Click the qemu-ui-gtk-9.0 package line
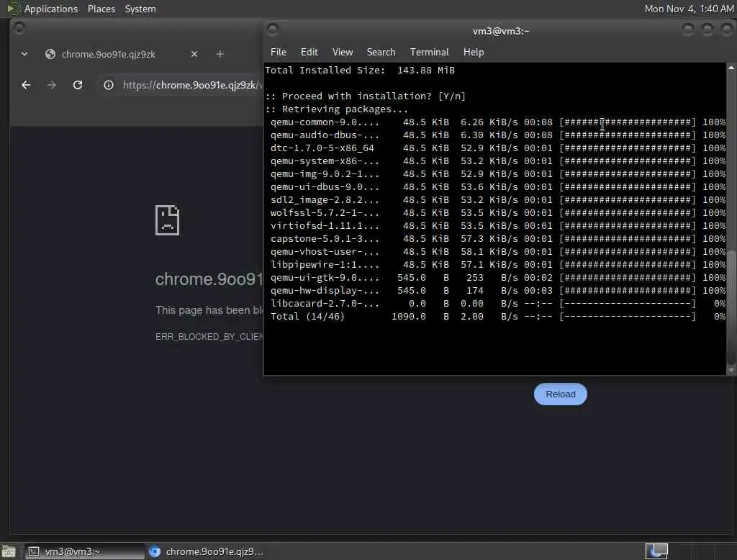This screenshot has height=560, width=737. pos(498,278)
